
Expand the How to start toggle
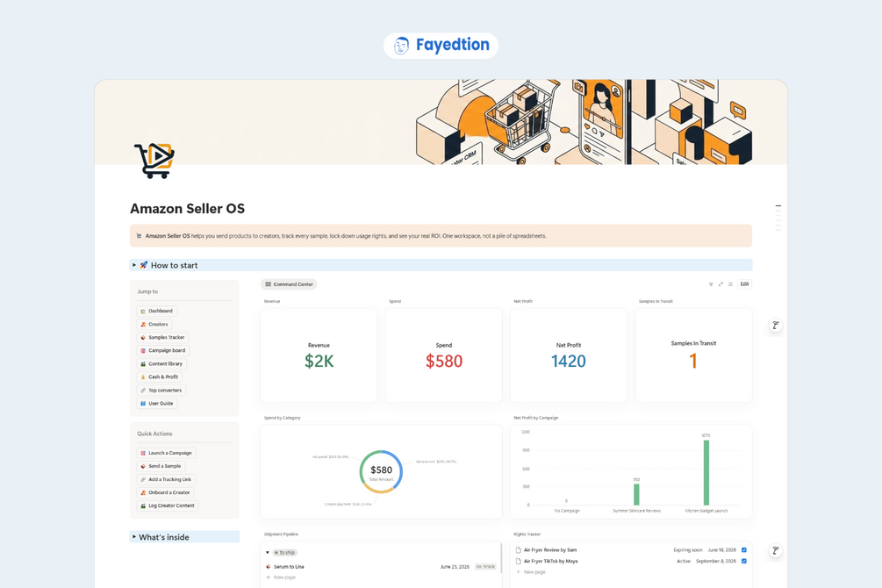tap(134, 265)
